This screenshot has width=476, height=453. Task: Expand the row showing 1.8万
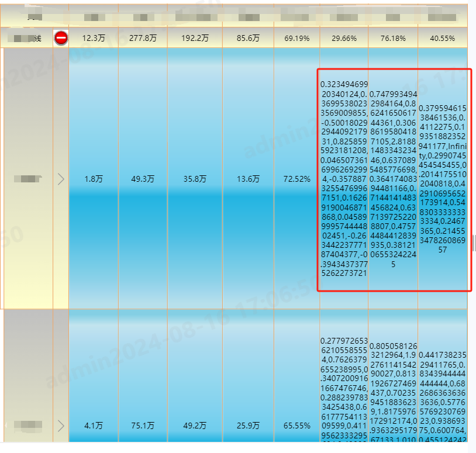61,179
